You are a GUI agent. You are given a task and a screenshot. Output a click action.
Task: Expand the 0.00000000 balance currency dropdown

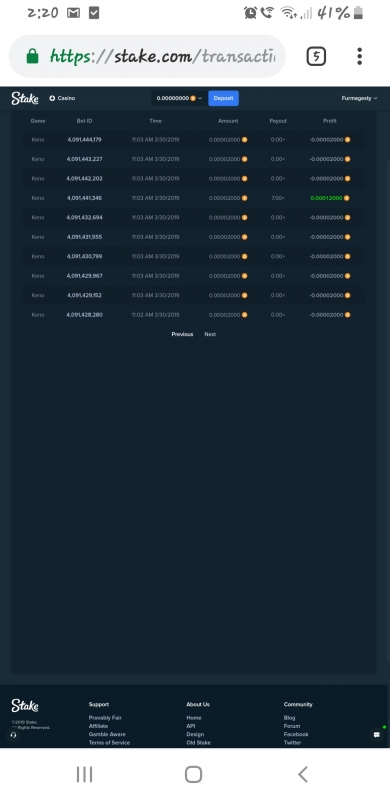tap(178, 98)
